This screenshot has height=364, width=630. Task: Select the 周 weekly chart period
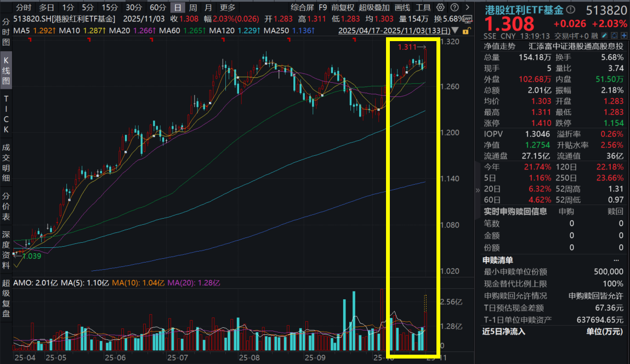192,8
